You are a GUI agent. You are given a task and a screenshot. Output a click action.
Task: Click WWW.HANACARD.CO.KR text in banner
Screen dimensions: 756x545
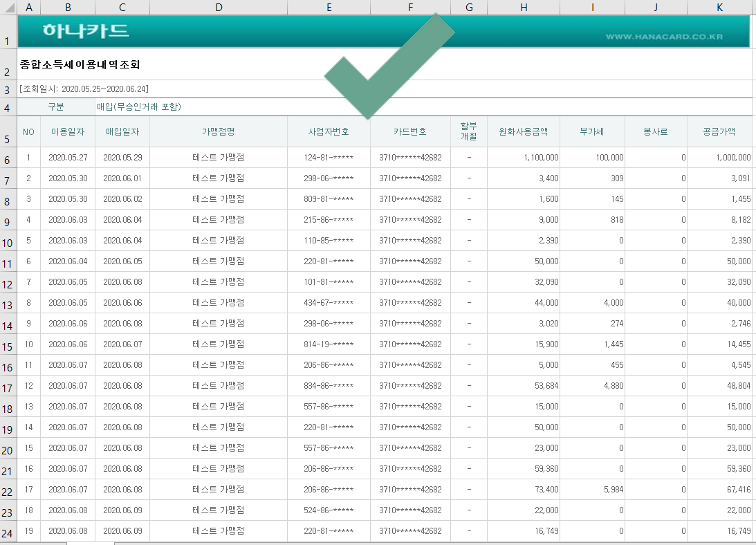point(664,37)
